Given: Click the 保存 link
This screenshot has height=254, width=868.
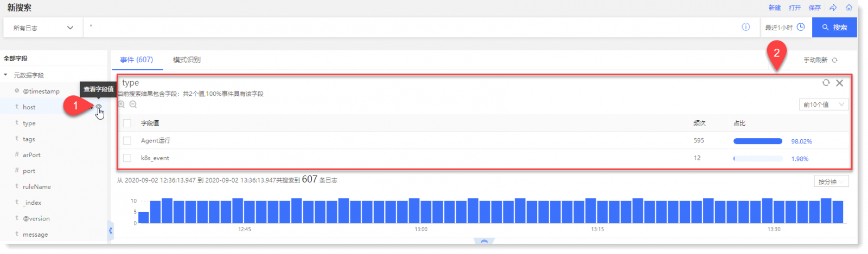Looking at the screenshot, I should click(x=814, y=8).
